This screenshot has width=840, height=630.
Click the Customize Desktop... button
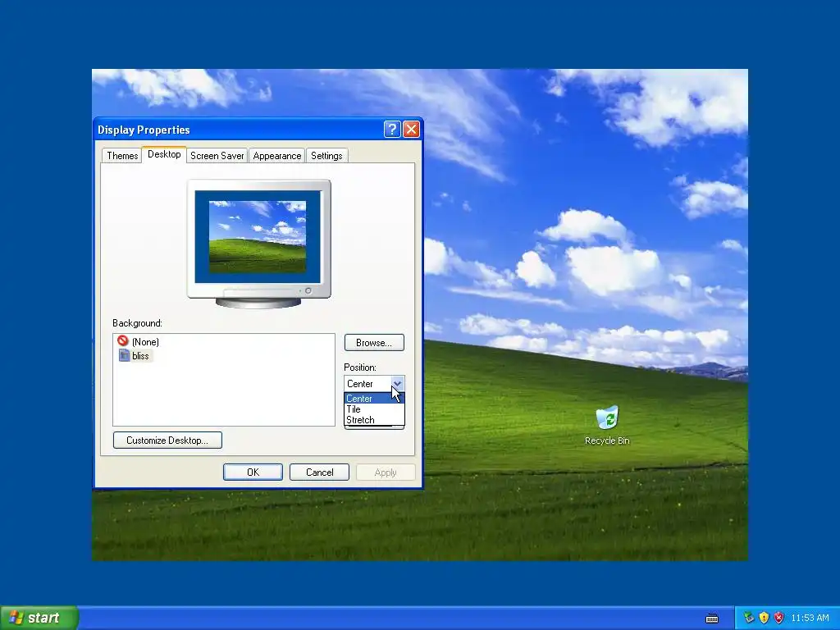point(167,441)
